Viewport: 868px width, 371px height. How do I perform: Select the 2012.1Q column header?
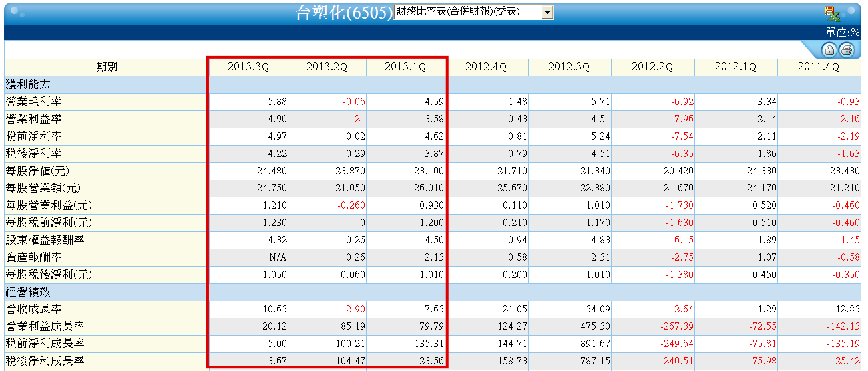point(736,67)
